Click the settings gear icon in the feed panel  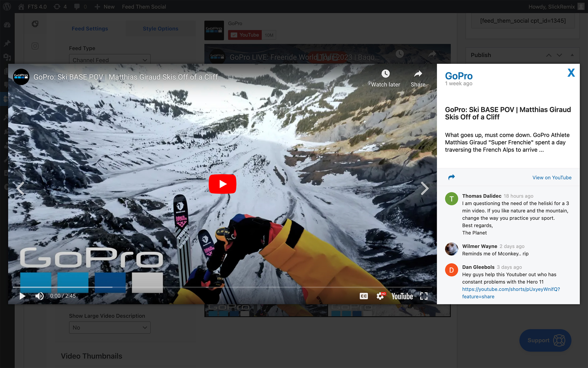[35, 24]
